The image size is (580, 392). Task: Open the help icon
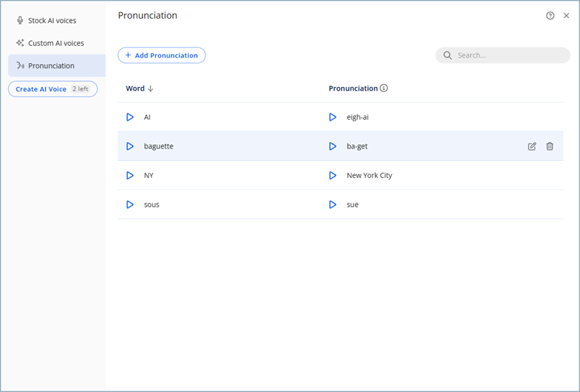point(551,16)
